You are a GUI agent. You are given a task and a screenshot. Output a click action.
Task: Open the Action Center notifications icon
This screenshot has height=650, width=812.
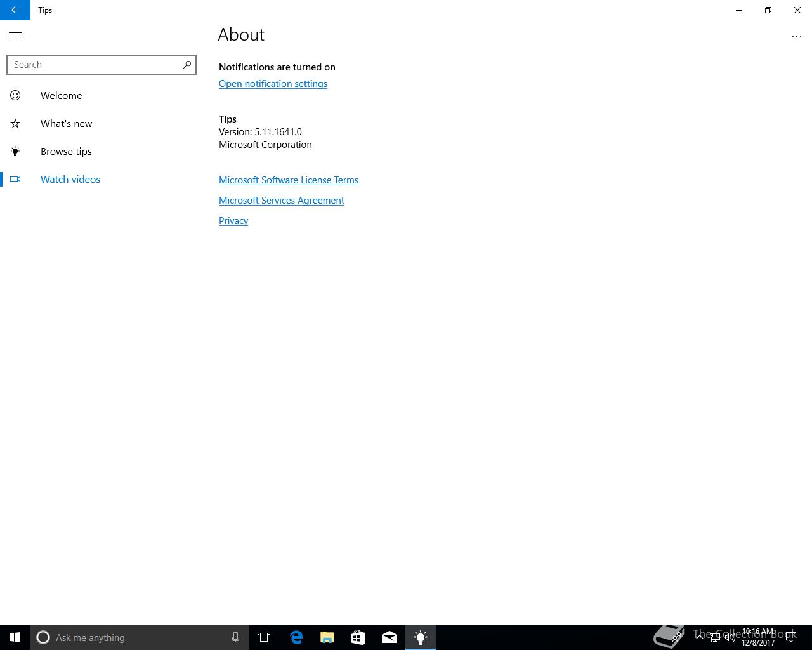pos(791,637)
